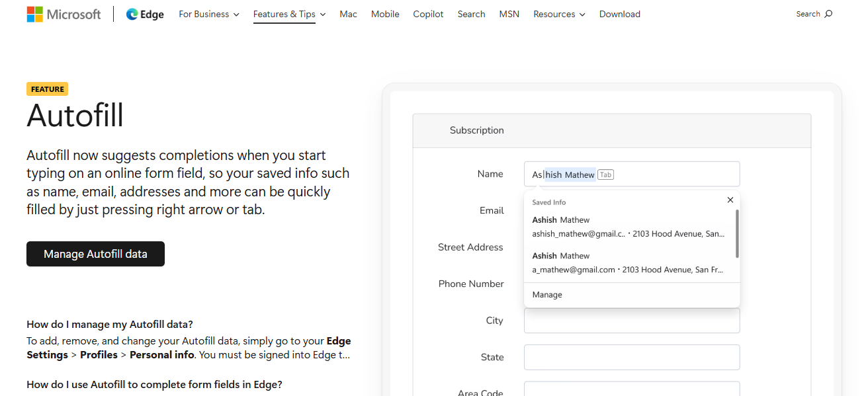The width and height of the screenshot is (868, 396).
Task: Select suggestion with ashish_mathew@gmail email
Action: 629,227
